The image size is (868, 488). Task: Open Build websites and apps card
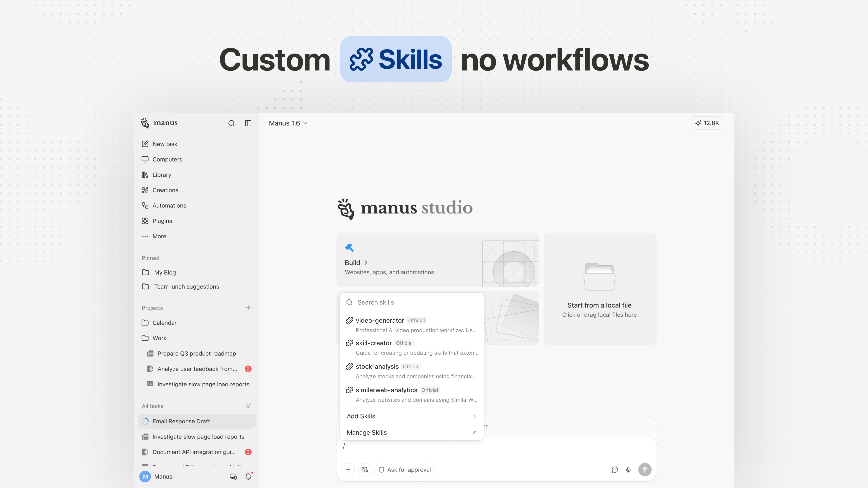[x=437, y=260]
